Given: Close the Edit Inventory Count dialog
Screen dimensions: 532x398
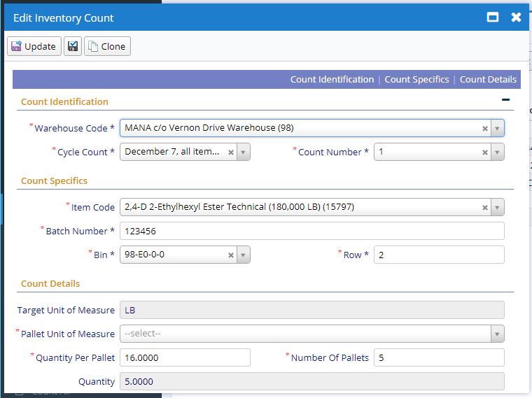Looking at the screenshot, I should click(516, 17).
